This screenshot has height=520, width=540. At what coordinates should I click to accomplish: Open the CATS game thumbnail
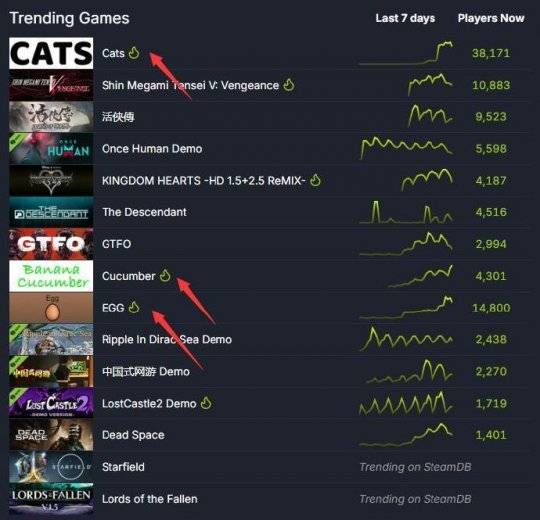51,53
